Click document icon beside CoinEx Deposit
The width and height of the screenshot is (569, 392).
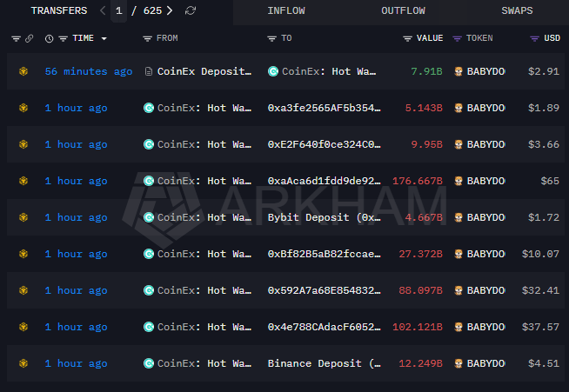click(x=149, y=71)
